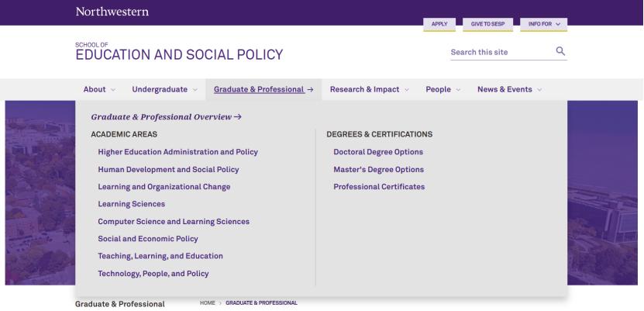Click the Northwestern logo

[x=112, y=11]
